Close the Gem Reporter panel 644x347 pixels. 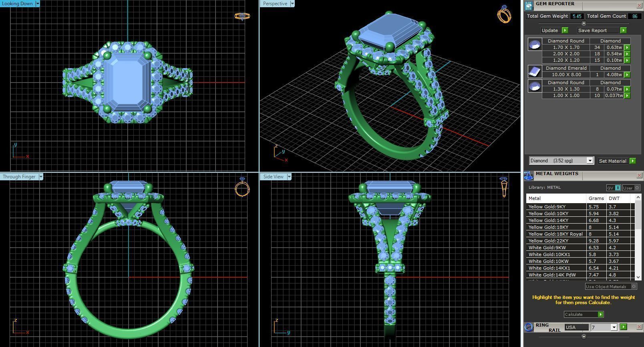pos(639,5)
